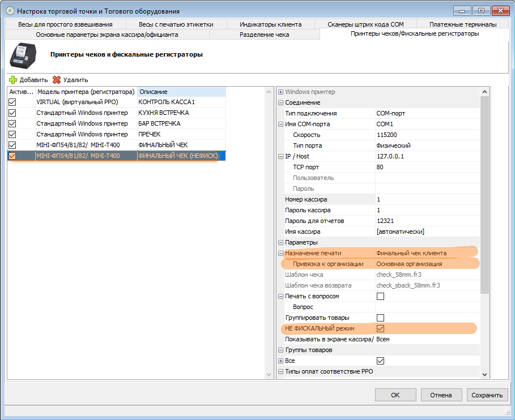515x420 pixels.
Task: Collapse the Параметры group
Action: click(280, 242)
